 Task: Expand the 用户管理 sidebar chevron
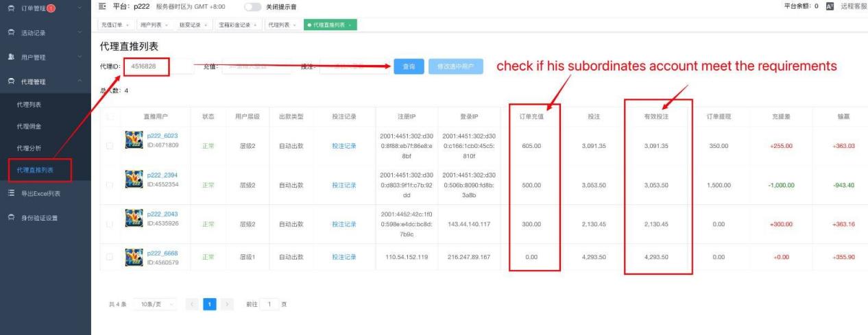(x=81, y=57)
